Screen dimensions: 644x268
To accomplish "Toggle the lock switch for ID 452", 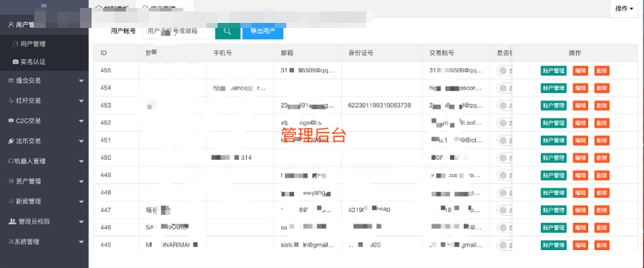I will click(504, 123).
